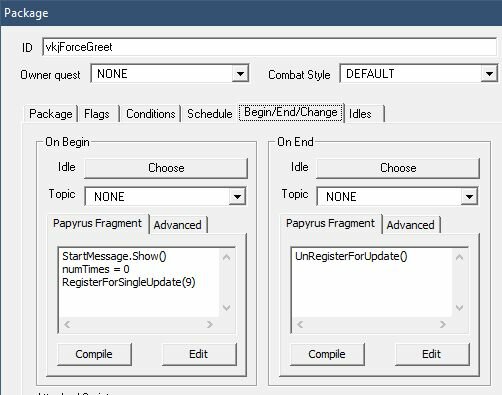Viewport: 502px width, 395px height.
Task: Choose an idle for On Begin
Action: tap(166, 168)
